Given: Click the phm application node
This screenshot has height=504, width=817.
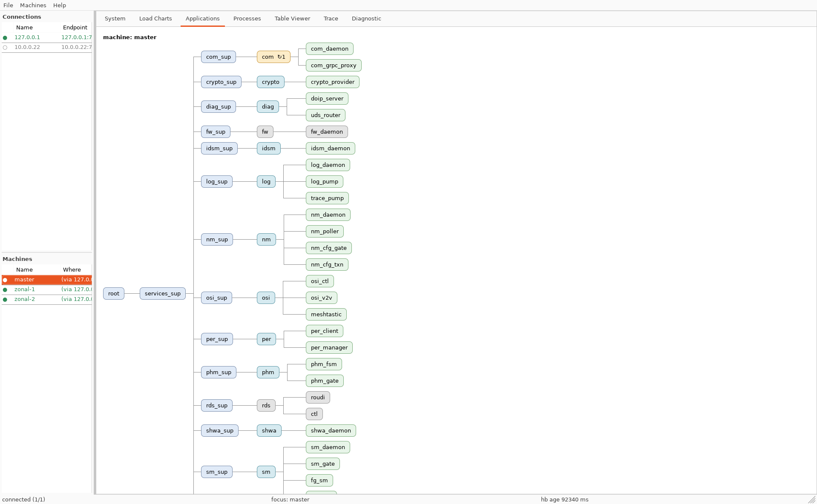Looking at the screenshot, I should (x=268, y=372).
